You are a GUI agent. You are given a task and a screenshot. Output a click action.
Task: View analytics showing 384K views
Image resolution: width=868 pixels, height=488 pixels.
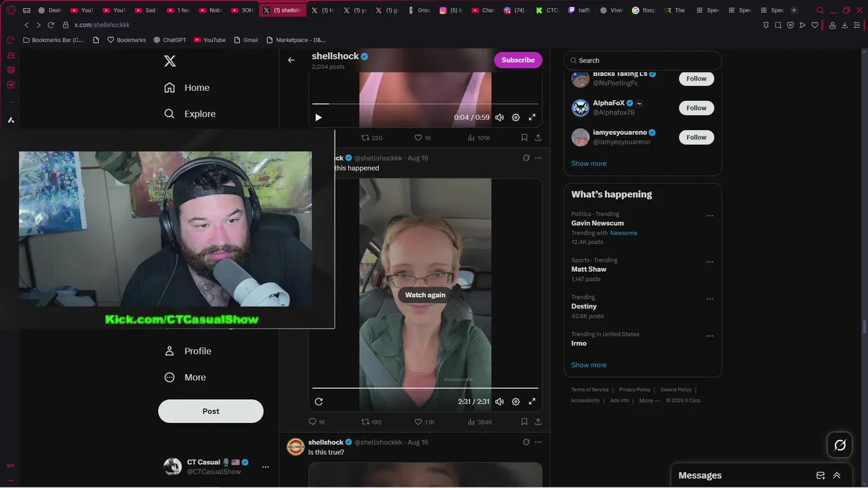(479, 422)
